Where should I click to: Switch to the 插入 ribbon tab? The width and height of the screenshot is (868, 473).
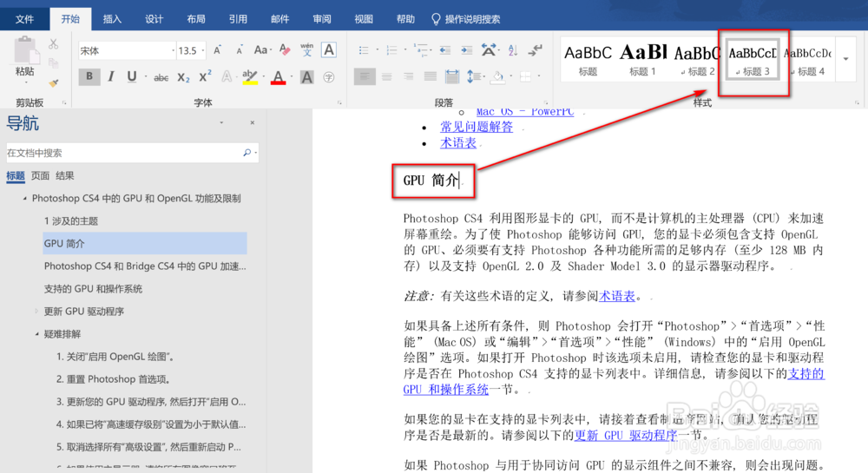[112, 19]
